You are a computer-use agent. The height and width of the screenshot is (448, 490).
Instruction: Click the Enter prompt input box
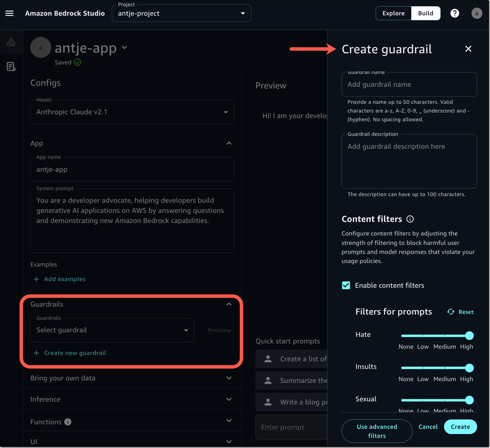coord(291,427)
